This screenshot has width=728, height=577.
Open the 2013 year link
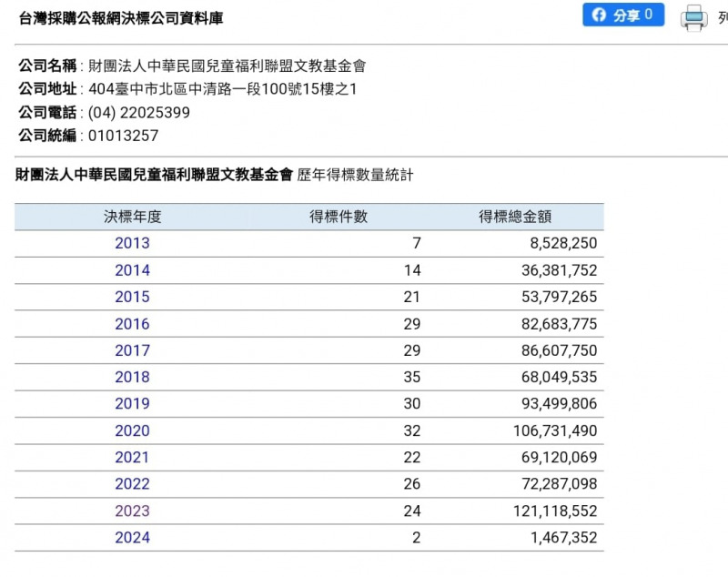132,243
